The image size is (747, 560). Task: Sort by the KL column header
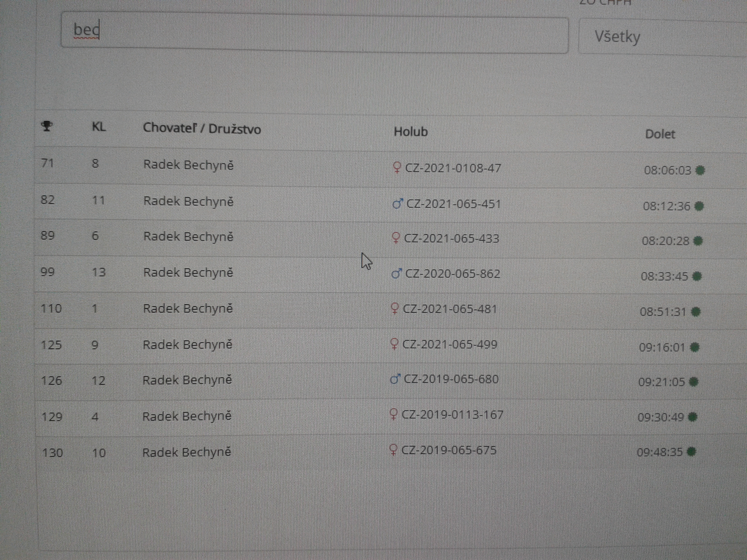click(x=99, y=127)
